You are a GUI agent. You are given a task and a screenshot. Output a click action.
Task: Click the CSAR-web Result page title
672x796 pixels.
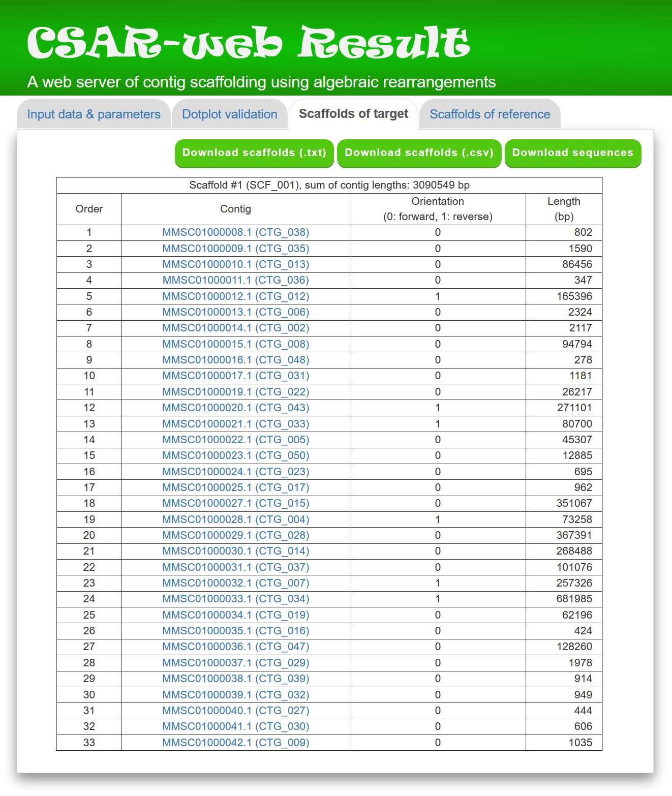coord(248,43)
